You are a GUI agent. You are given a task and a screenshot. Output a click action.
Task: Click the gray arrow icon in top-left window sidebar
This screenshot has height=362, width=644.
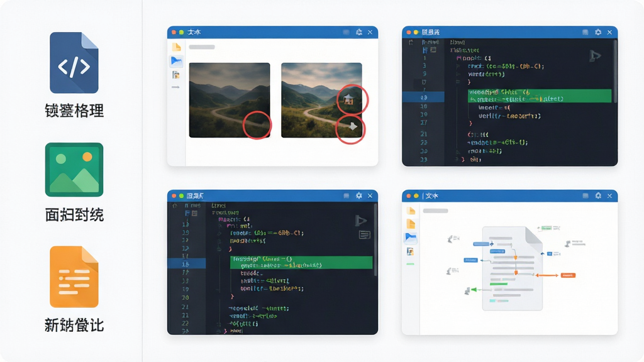point(176,87)
